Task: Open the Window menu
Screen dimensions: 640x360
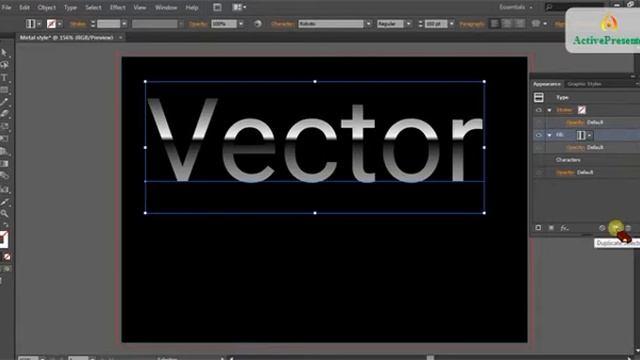Action: point(166,7)
